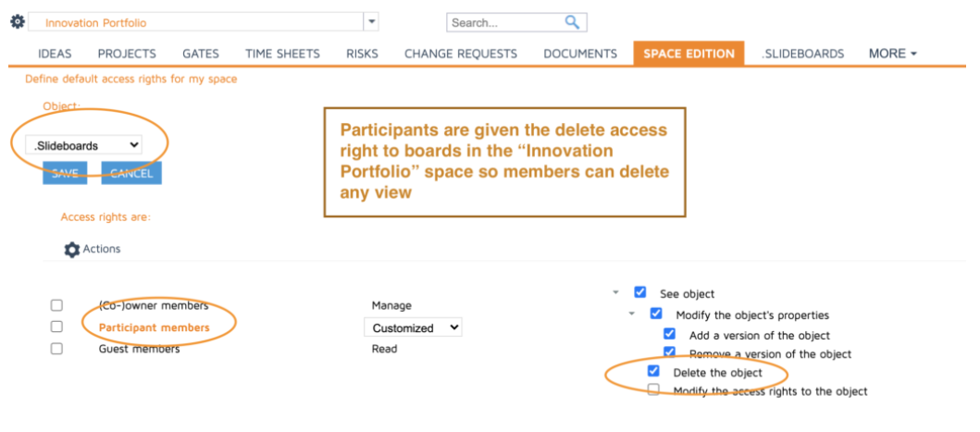Click the search magnifier icon

(x=573, y=22)
